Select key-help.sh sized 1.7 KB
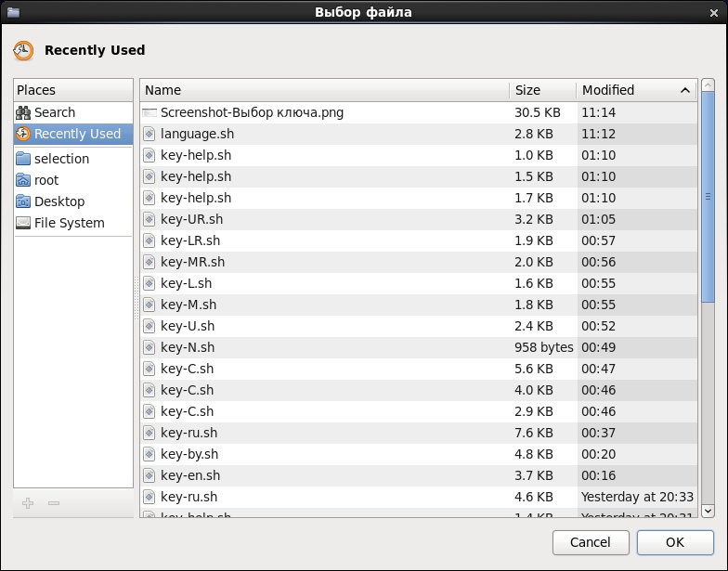 point(419,198)
